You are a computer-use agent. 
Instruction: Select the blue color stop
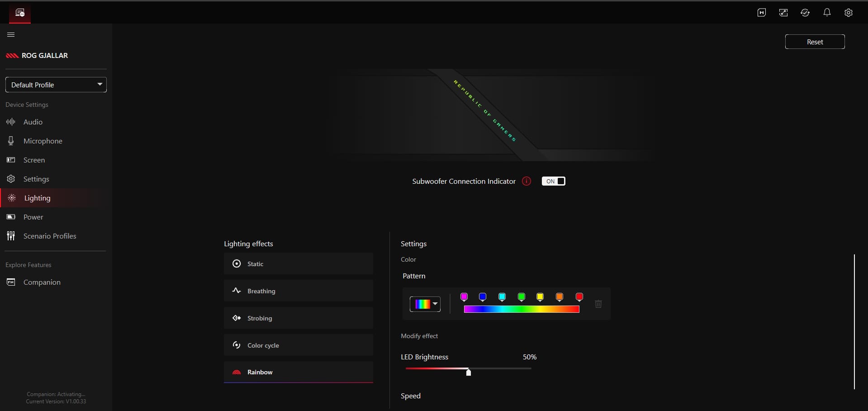[483, 297]
